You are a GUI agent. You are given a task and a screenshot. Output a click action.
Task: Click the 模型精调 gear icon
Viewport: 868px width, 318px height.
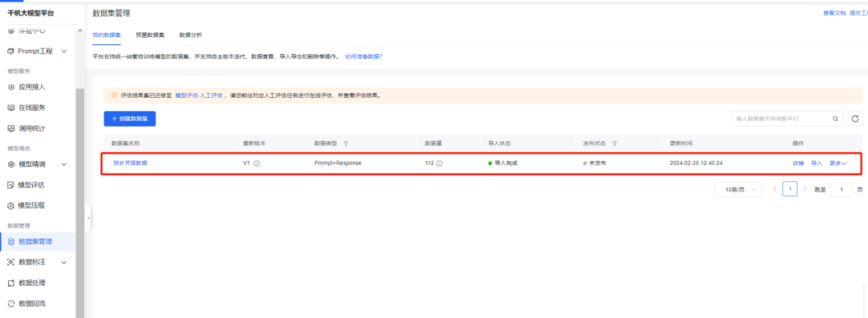(10, 165)
